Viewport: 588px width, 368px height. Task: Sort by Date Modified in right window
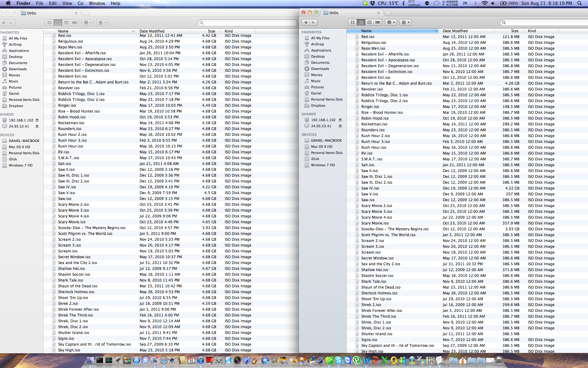pyautogui.click(x=466, y=31)
